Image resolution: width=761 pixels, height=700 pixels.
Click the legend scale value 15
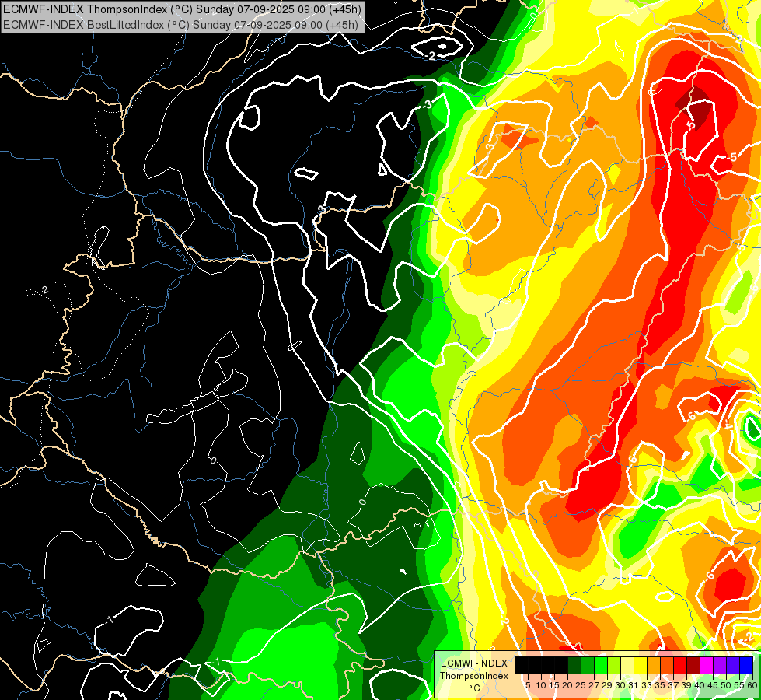(x=554, y=685)
